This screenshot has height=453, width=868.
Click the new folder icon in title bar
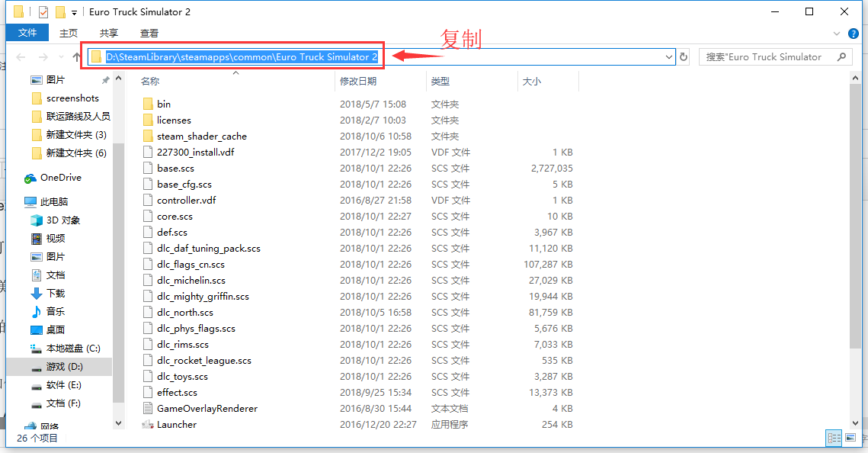[x=60, y=11]
